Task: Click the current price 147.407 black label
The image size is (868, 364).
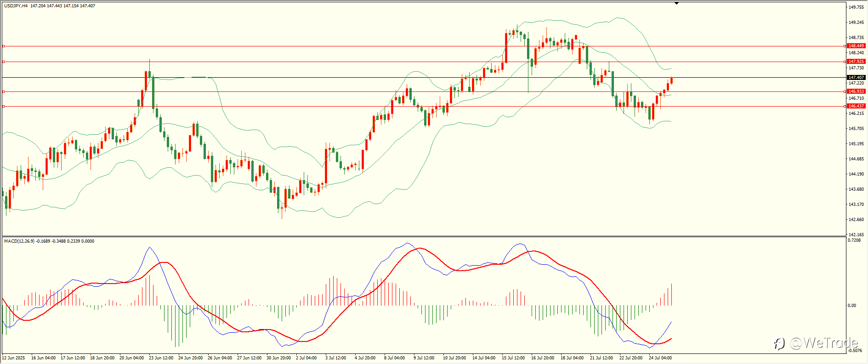Action: (x=856, y=78)
